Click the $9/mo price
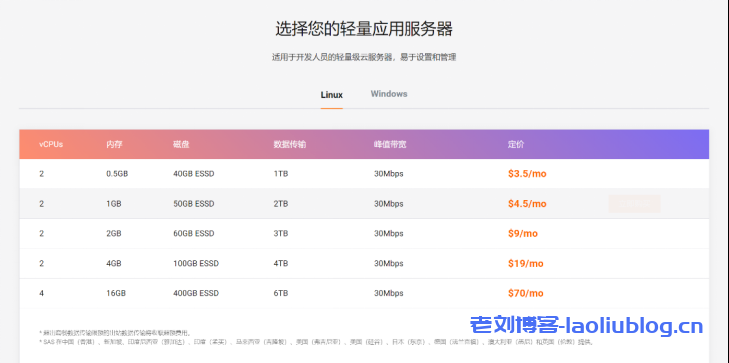 523,233
